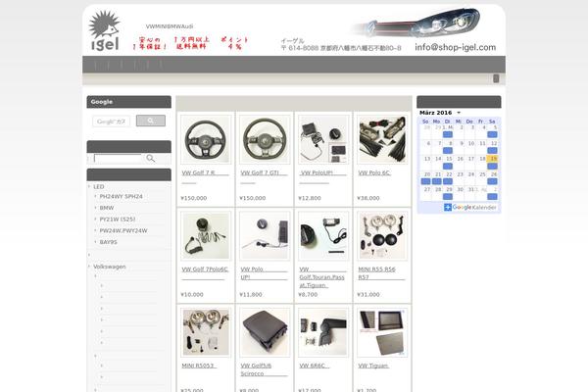Screen dimensions: 588x392
Task: Click the ¥150,000 price under VW Golf 7 R
Action: tap(193, 198)
